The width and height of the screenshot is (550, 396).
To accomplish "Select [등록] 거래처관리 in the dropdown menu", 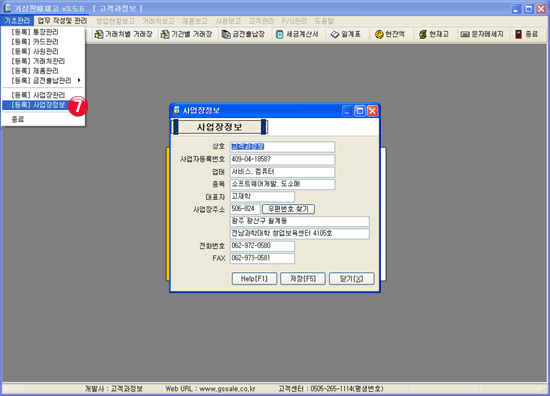I will (43, 61).
